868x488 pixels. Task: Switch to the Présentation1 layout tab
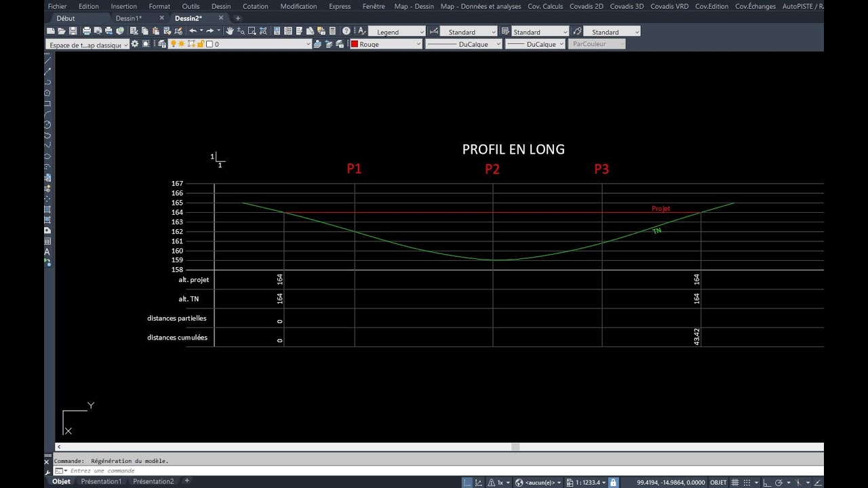101,481
